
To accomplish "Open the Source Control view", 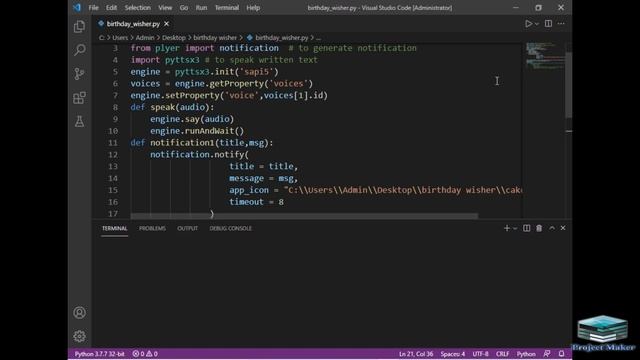I will click(79, 74).
